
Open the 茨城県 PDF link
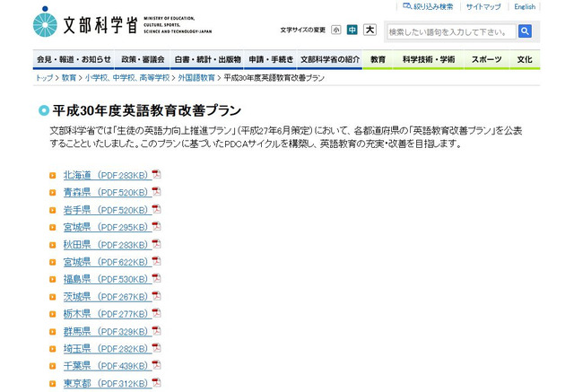click(x=108, y=297)
